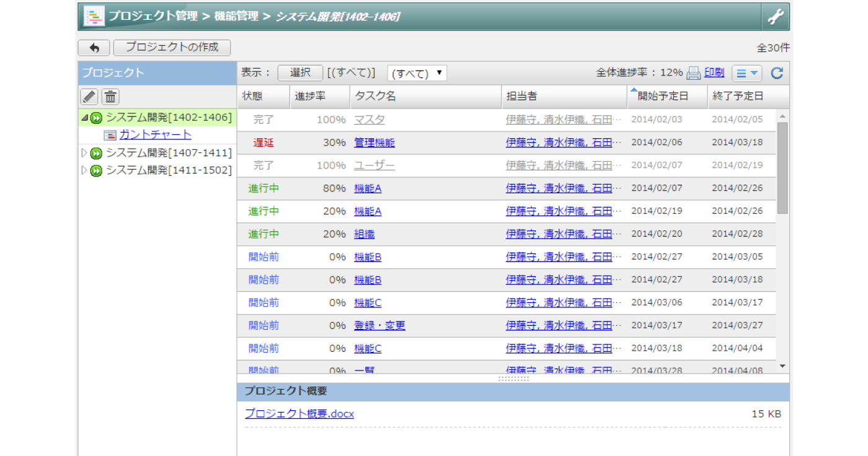Sort by 進捗率 column header
The width and height of the screenshot is (868, 456).
click(x=320, y=97)
